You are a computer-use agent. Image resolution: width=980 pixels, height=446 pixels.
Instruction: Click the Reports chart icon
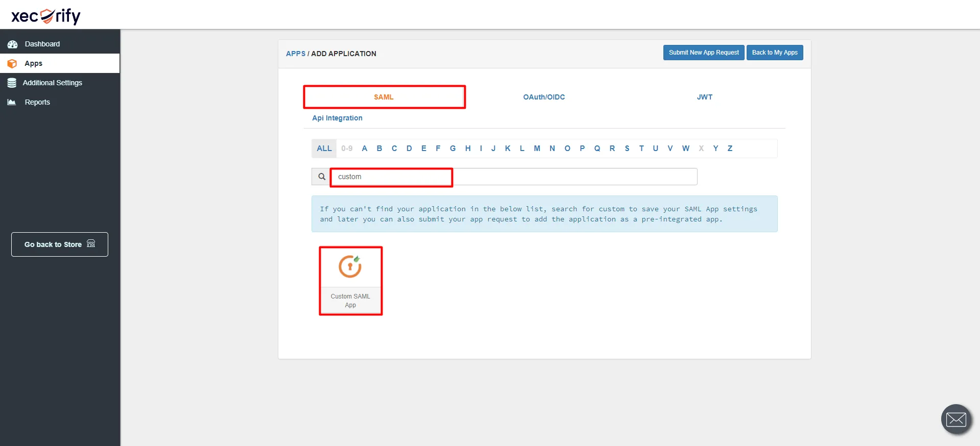11,102
